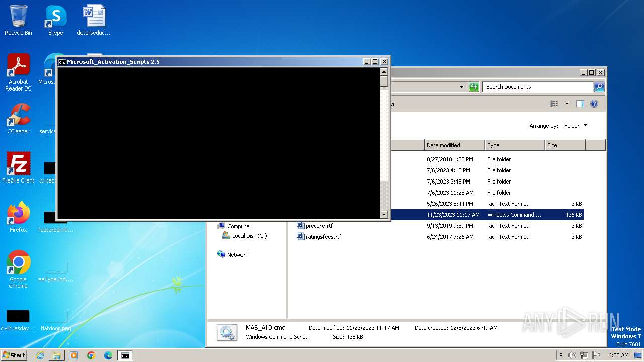
Task: Launch Google Chrome desktop shortcut
Action: (18, 269)
